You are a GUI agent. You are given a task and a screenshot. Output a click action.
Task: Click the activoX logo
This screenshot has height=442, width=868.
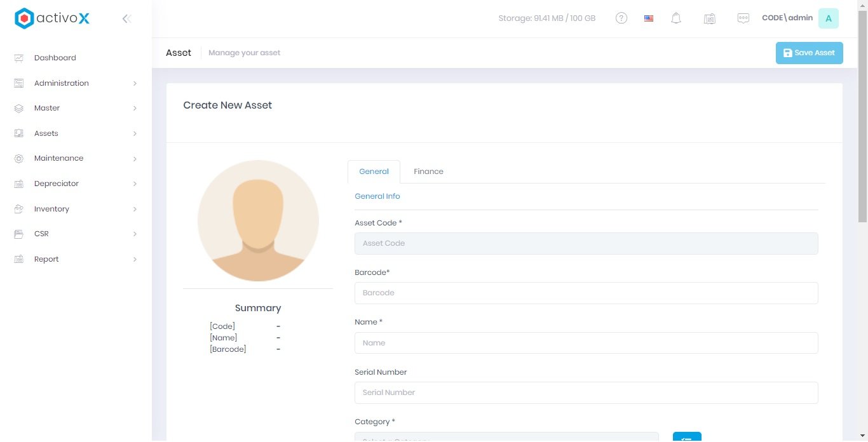coord(52,18)
